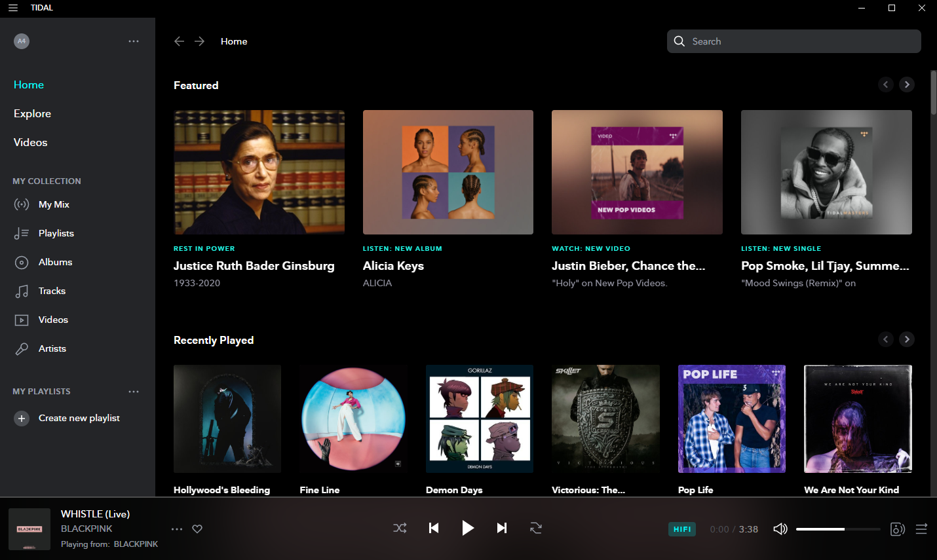Viewport: 937px width, 560px height.
Task: Click the vertical scrollbar of the main content
Action: click(x=934, y=92)
